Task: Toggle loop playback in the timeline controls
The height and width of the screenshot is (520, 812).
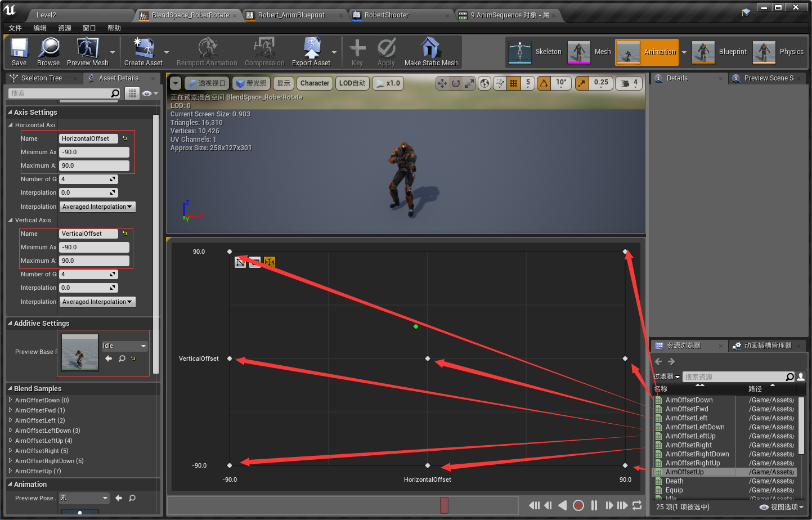Action: 637,505
